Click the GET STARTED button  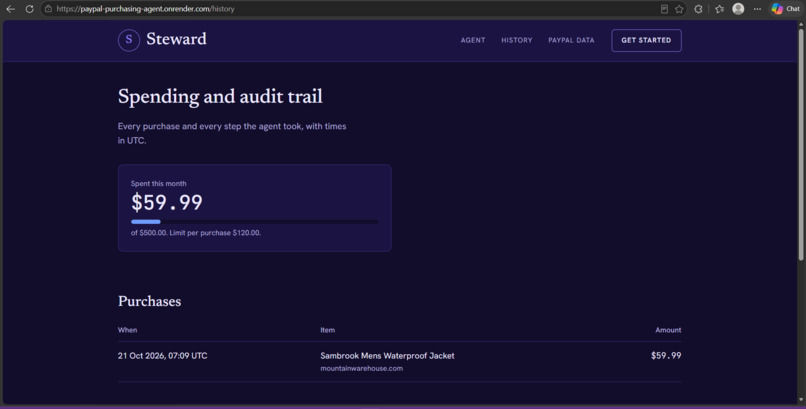click(646, 40)
